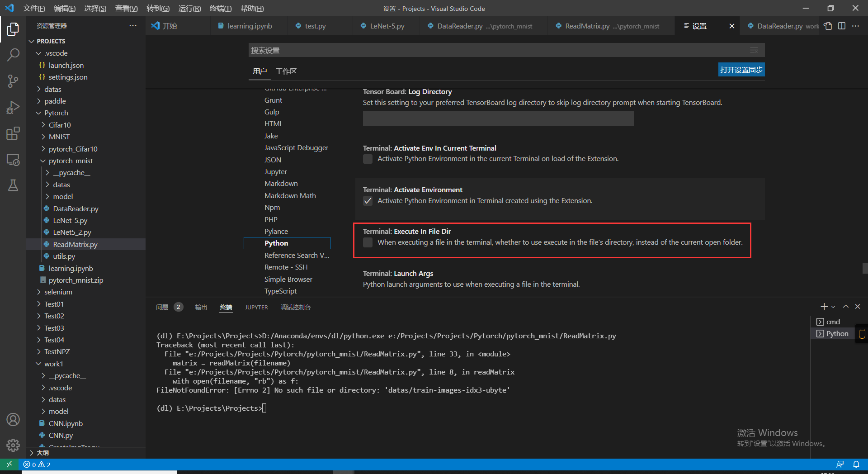The height and width of the screenshot is (474, 868).
Task: Close the terminal panel
Action: [858, 307]
